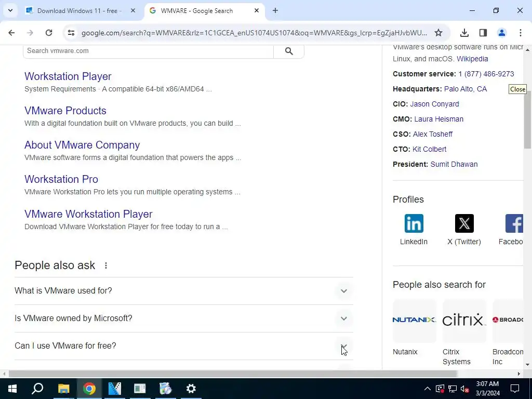Open the Nutanix related search thumbnail
Viewport: 532px width, 399px height.
point(414,321)
